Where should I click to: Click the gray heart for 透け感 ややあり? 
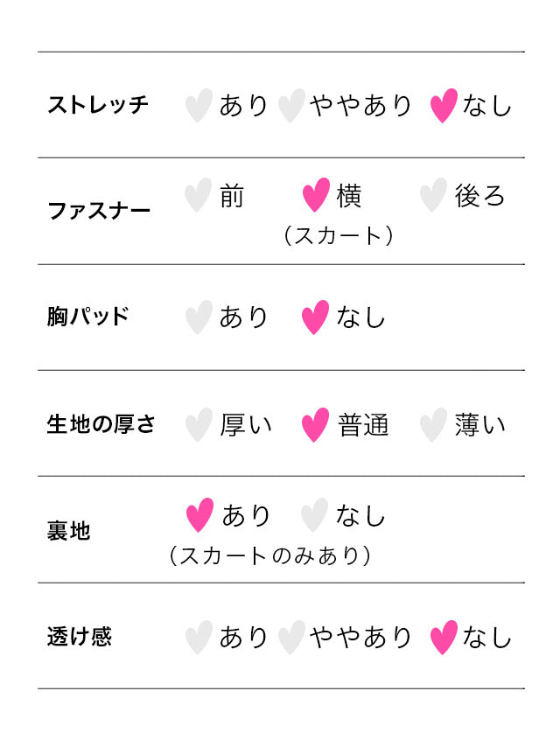(x=291, y=638)
